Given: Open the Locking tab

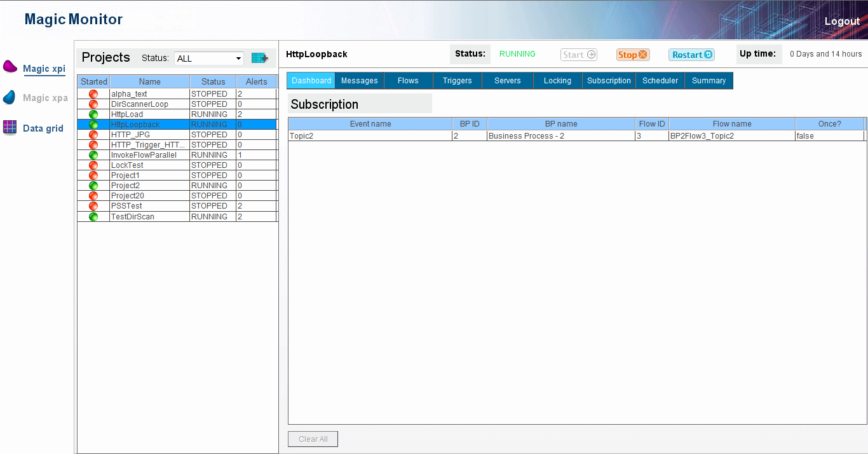Looking at the screenshot, I should pos(558,81).
